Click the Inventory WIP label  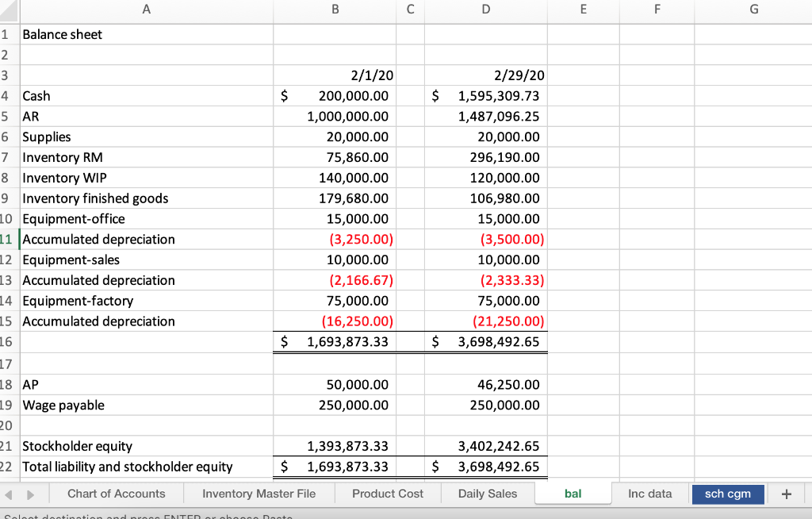click(x=147, y=178)
